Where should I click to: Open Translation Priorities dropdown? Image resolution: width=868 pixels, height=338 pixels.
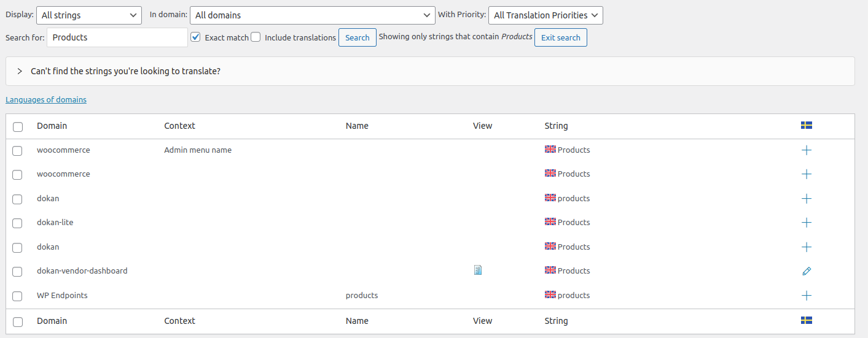545,15
